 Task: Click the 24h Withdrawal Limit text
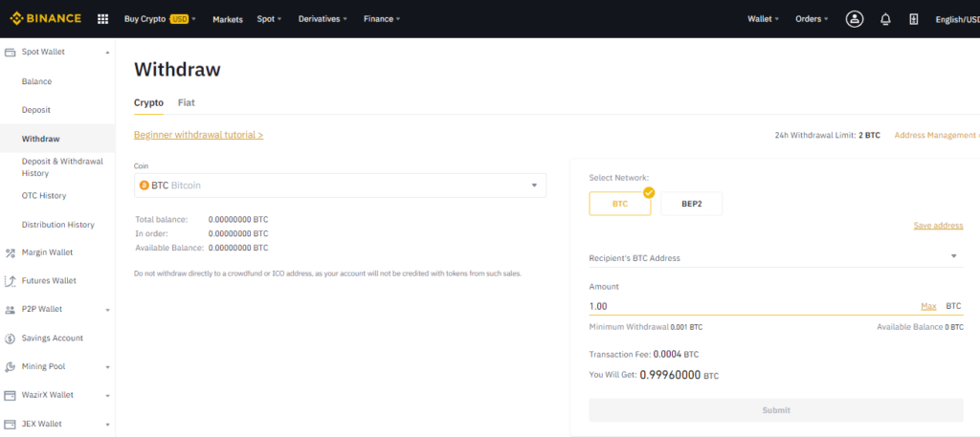pyautogui.click(x=828, y=135)
